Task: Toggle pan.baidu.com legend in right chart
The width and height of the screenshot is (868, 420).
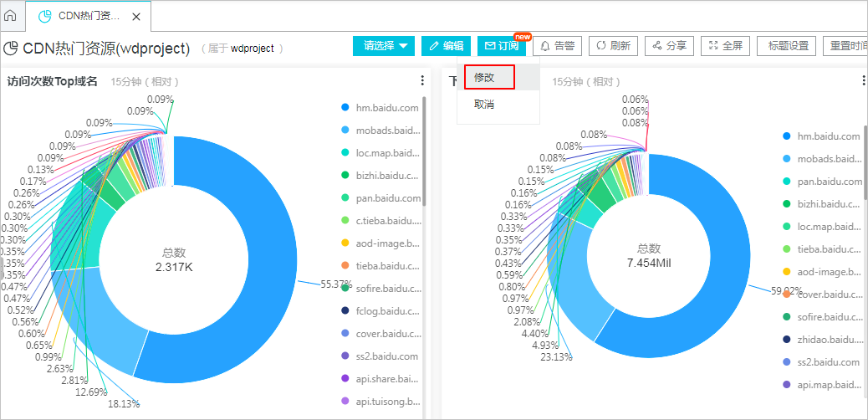Action: point(823,182)
